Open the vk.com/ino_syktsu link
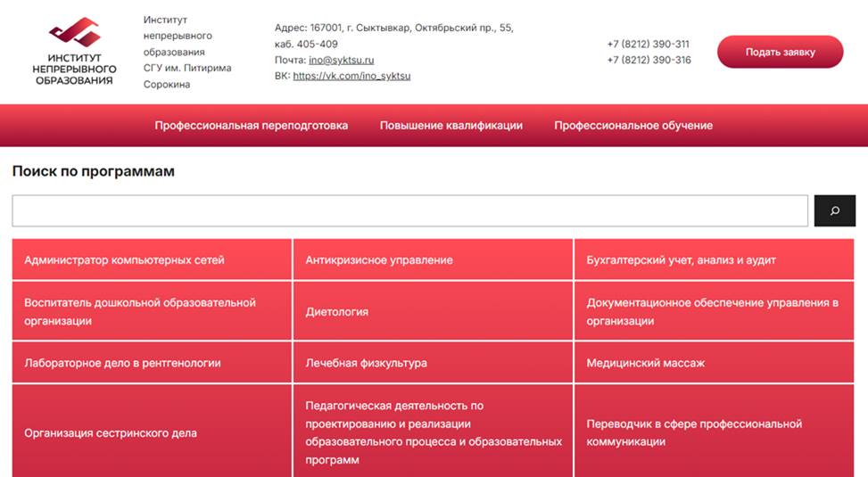This screenshot has height=477, width=868. tap(351, 77)
